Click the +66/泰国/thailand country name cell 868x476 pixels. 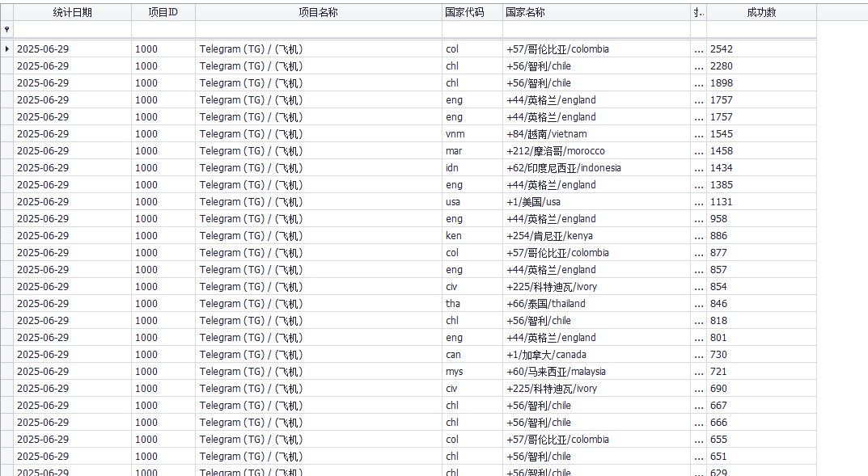click(597, 304)
